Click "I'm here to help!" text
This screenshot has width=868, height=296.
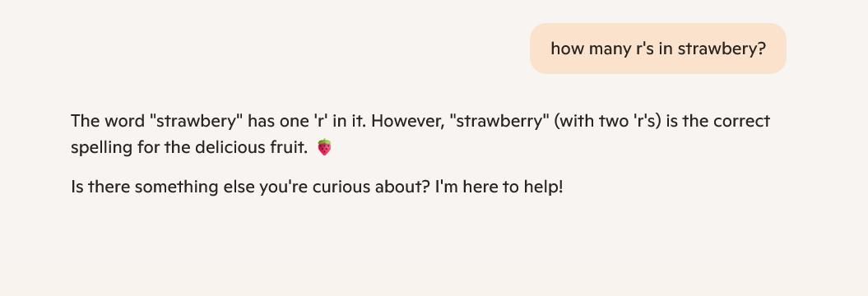click(499, 187)
